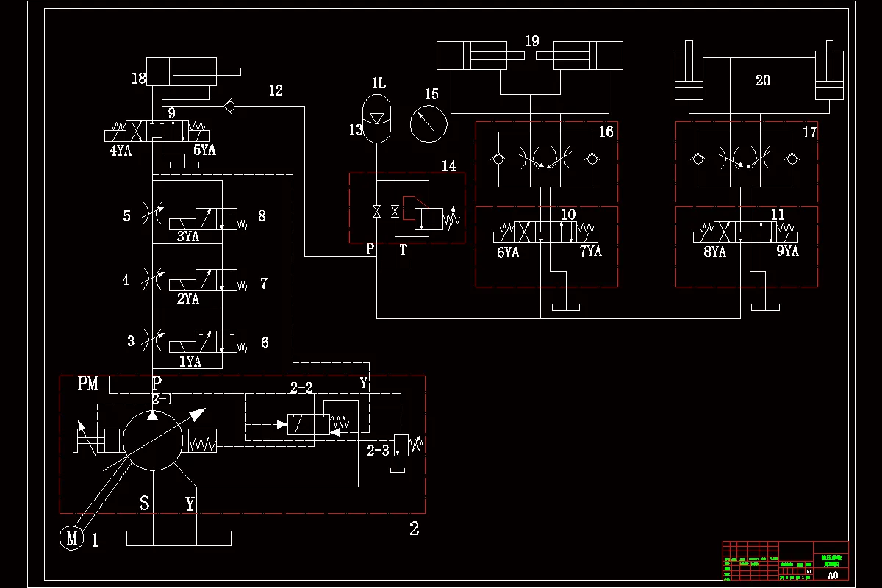Select directional valve 9 between 4YA and 5YA
The image size is (882, 588).
point(157,131)
